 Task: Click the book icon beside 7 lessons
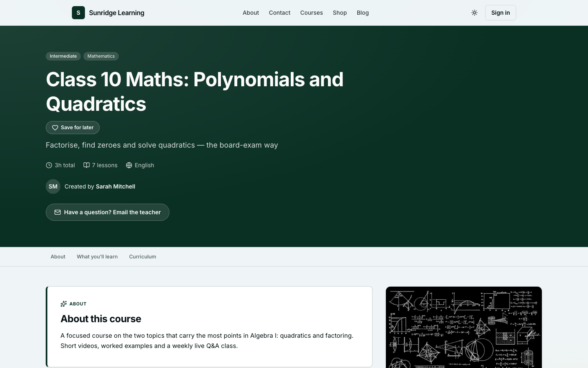(x=87, y=165)
